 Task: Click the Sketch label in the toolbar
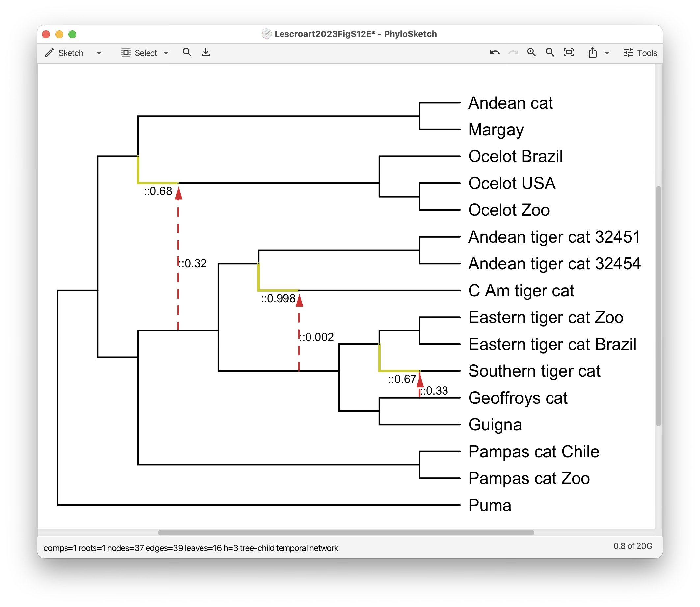pyautogui.click(x=71, y=53)
